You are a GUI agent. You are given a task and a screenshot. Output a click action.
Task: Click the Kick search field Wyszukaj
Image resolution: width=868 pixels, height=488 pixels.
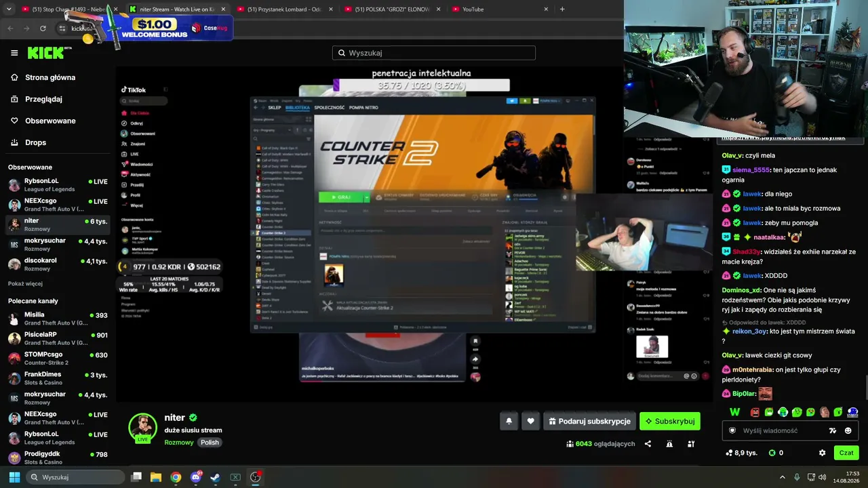(x=434, y=53)
